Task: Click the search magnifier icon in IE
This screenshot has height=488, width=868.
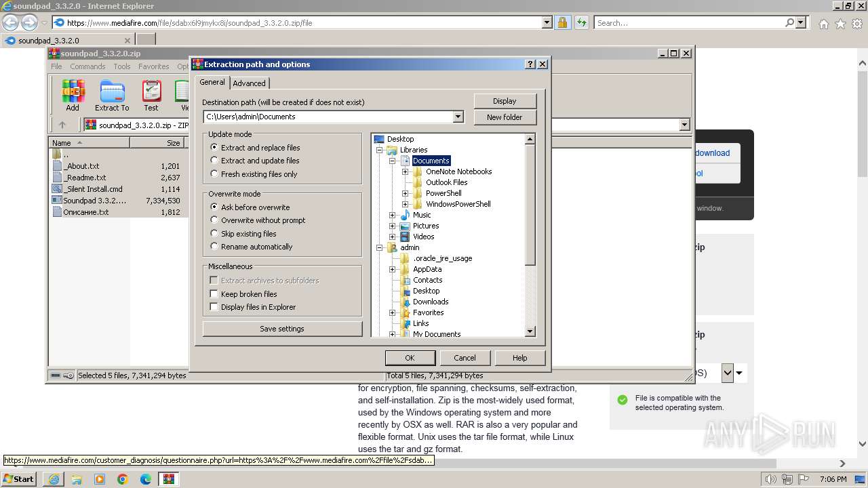Action: click(789, 22)
